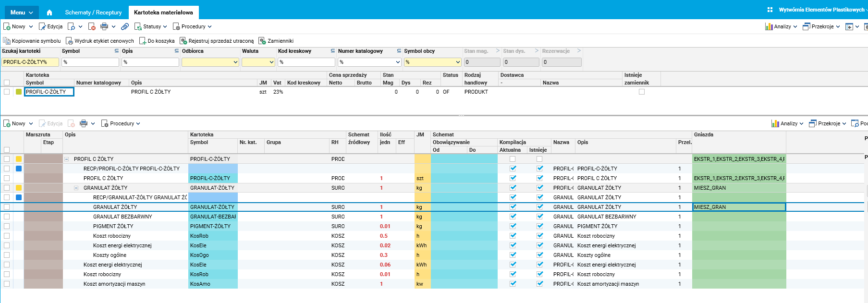
Task: Click the paperclip attachments icon
Action: click(125, 27)
